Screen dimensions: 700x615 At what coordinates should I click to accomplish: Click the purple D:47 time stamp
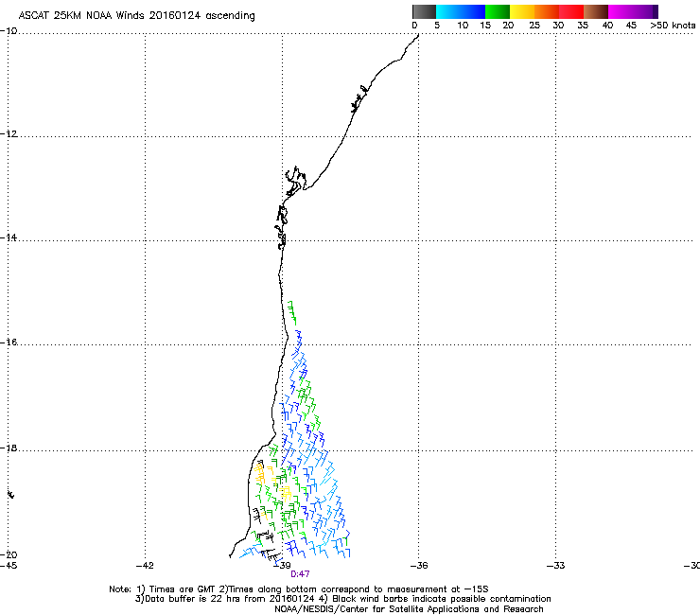click(x=300, y=574)
